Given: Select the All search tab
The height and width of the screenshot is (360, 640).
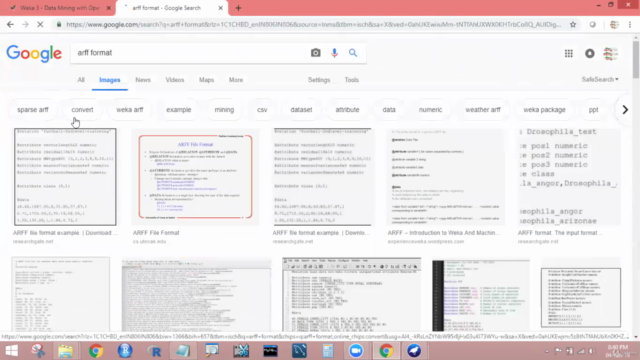Looking at the screenshot, I should 81,80.
